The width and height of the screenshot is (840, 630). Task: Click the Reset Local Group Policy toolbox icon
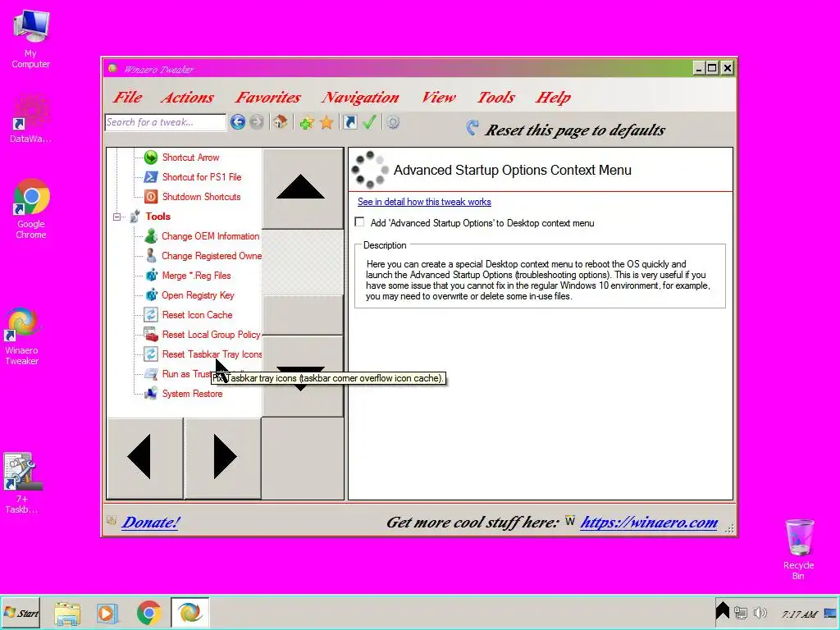pos(151,335)
